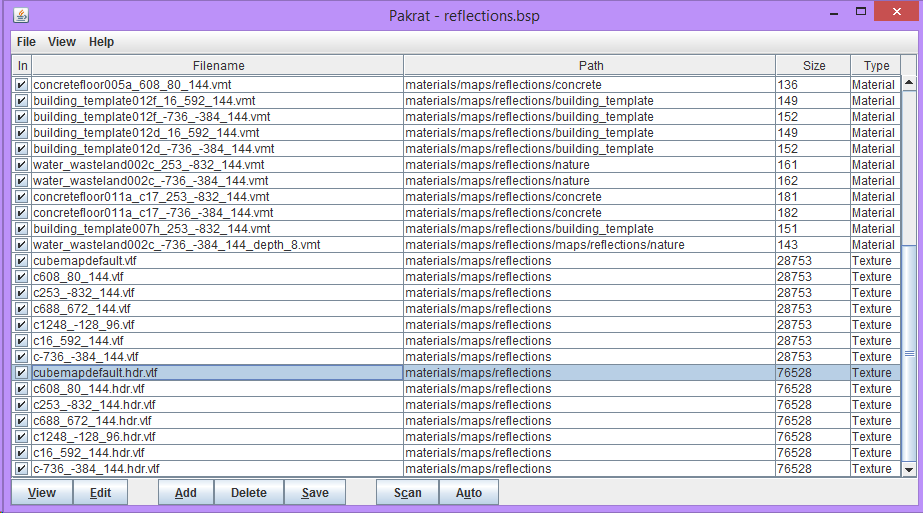This screenshot has width=923, height=513.
Task: Toggle checkbox for concretefloor005a_608_80_144.vmt
Action: click(21, 85)
